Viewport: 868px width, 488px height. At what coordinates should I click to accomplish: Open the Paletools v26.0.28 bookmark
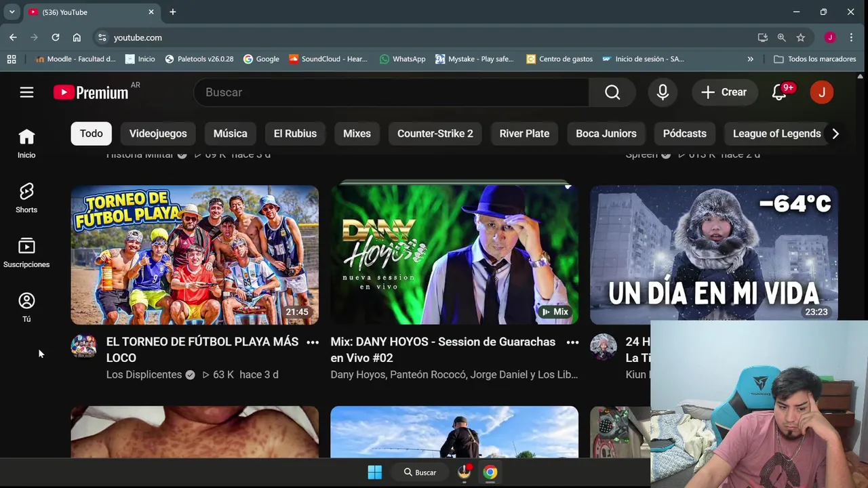click(199, 59)
